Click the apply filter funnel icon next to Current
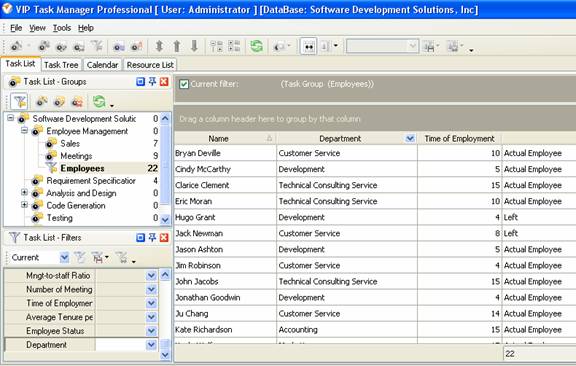 (80, 258)
